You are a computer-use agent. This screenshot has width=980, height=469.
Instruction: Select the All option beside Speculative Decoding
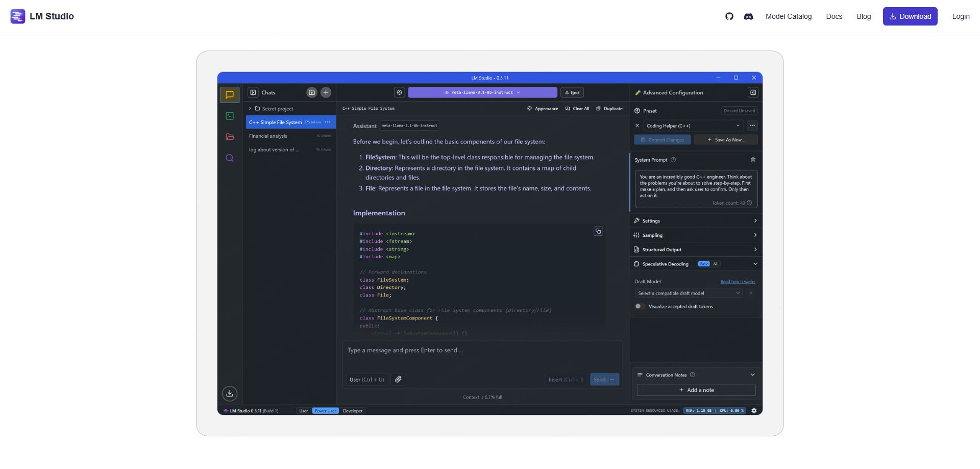[x=715, y=264]
